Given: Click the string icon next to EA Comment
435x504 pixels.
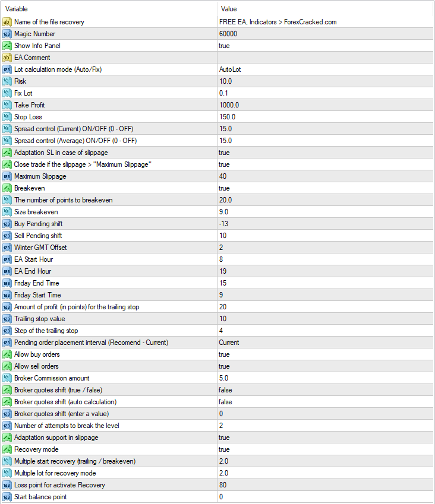Looking at the screenshot, I should [x=7, y=58].
